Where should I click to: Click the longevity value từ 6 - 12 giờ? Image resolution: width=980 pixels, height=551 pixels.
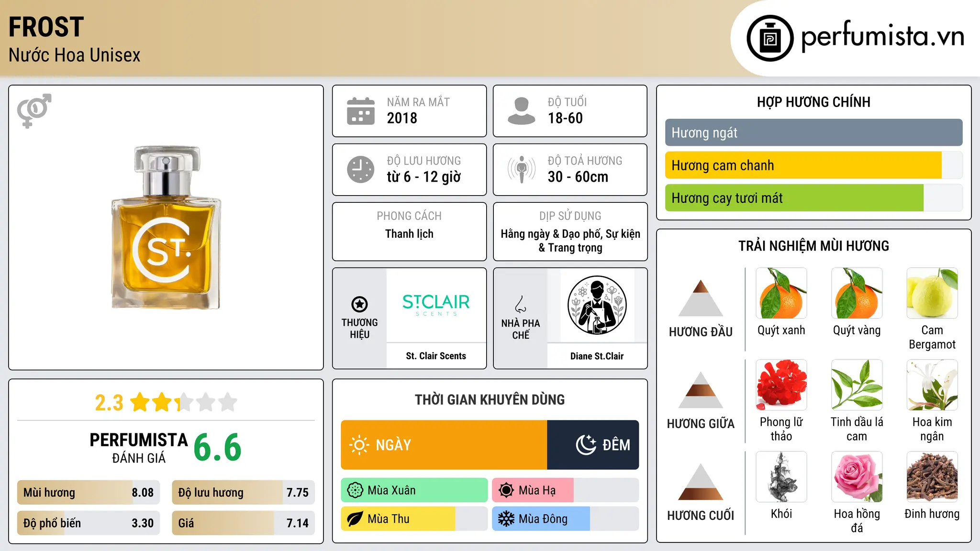424,177
